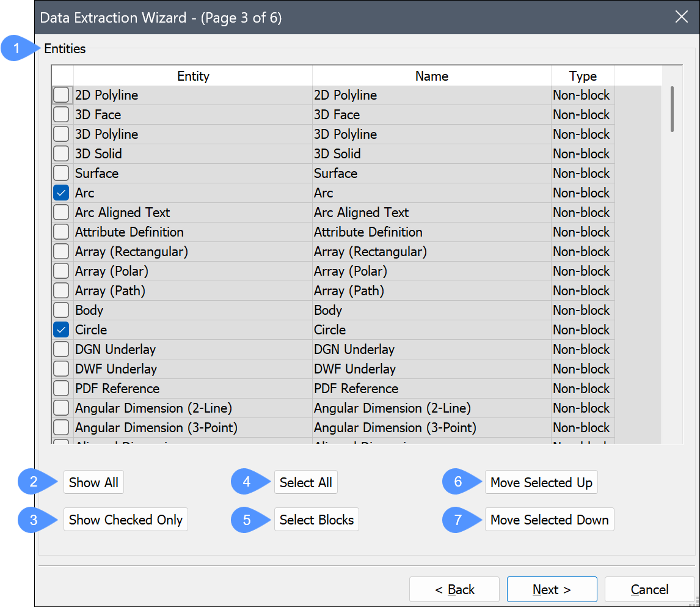Tick the PDF Reference checkbox
The height and width of the screenshot is (607, 700).
[x=61, y=389]
